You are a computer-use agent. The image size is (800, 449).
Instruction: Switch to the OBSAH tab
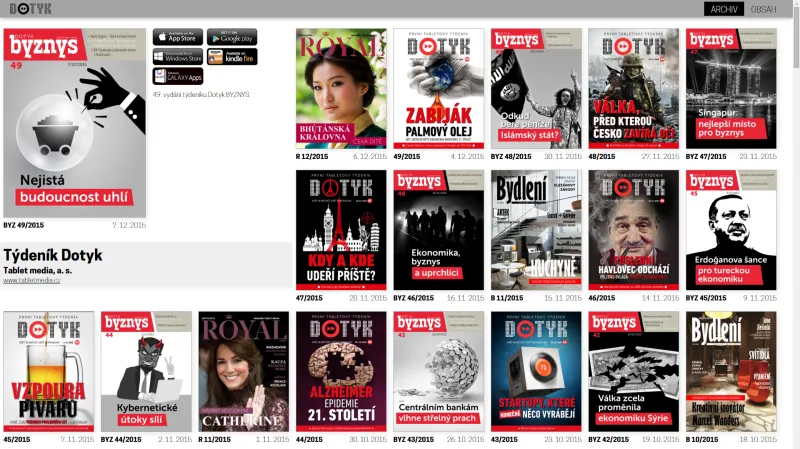coord(763,9)
